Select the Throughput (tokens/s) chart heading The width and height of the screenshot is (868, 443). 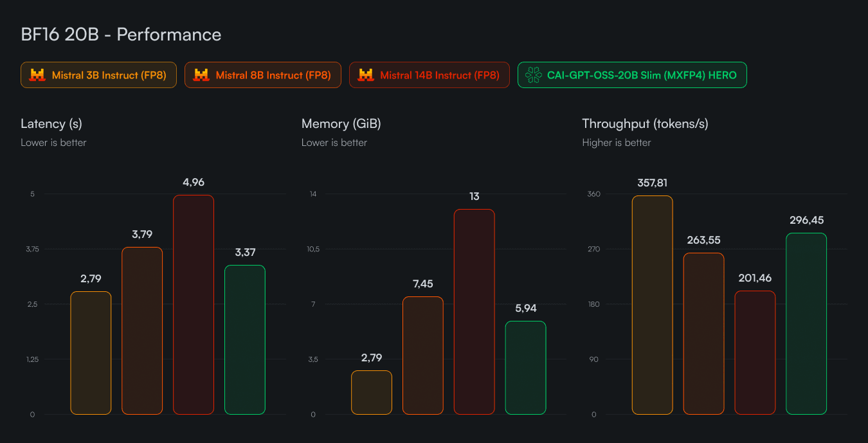coord(645,123)
